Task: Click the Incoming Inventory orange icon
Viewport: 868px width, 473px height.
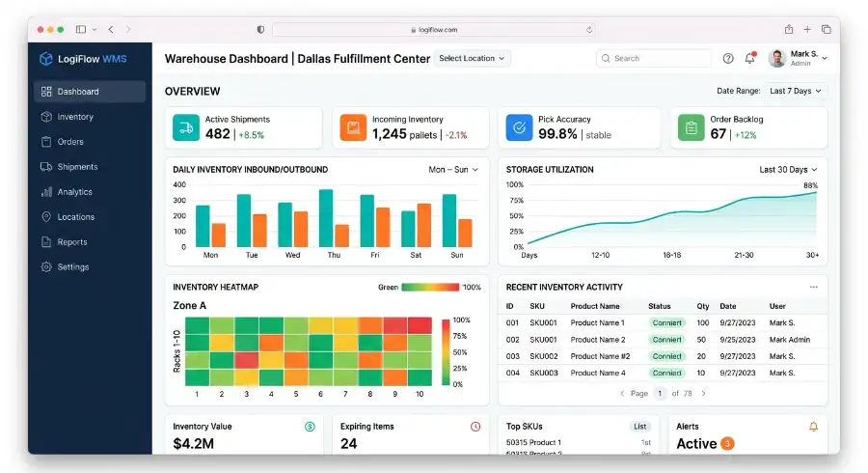Action: point(353,128)
